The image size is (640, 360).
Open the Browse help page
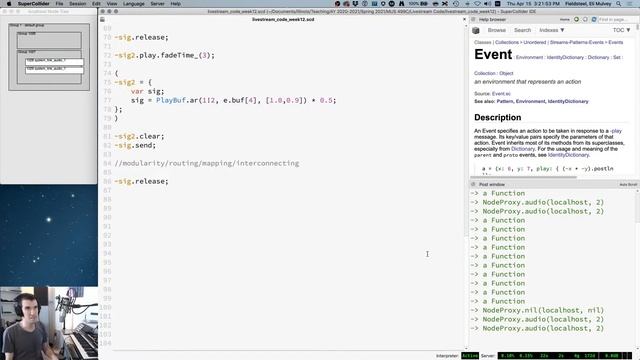(497, 30)
